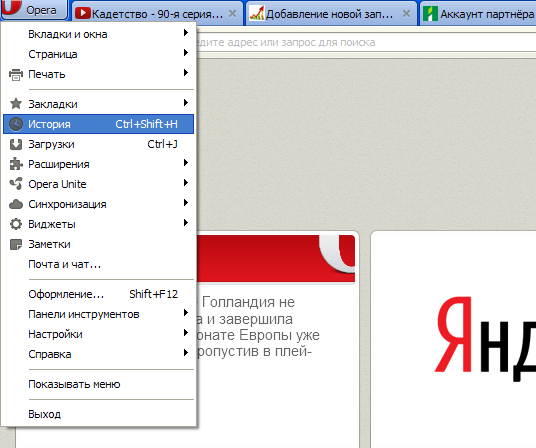The width and height of the screenshot is (536, 448).
Task: Click the cloud icon for Синхронизация
Action: (x=16, y=204)
